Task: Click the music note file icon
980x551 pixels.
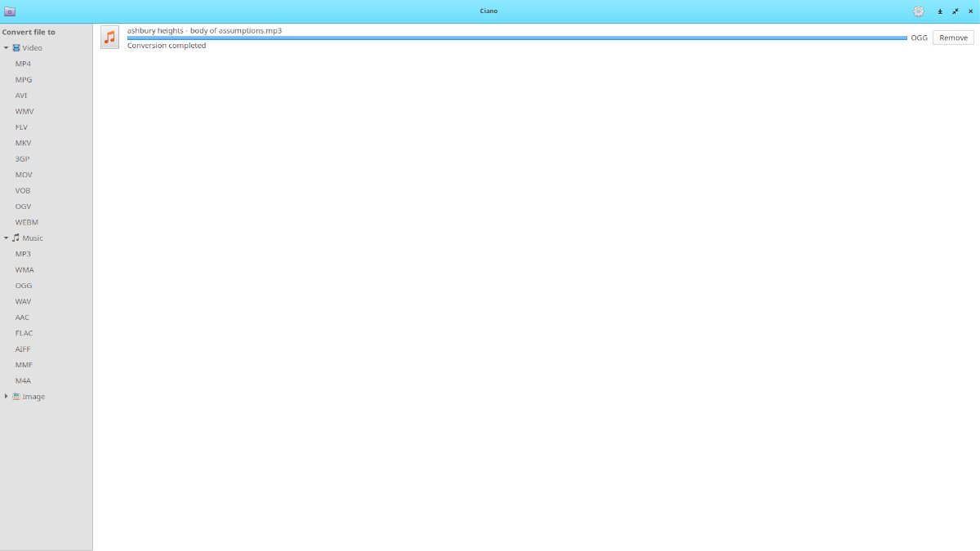Action: coord(110,38)
